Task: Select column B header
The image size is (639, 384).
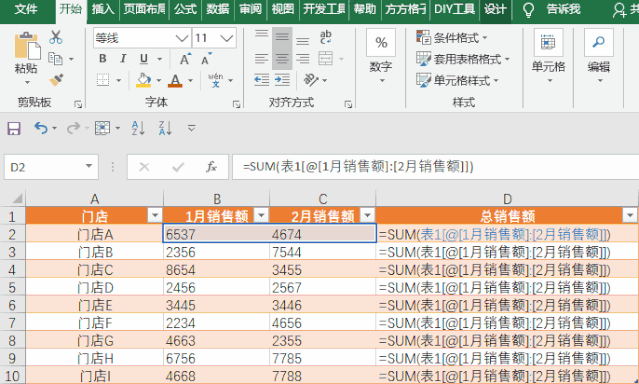Action: coord(217,199)
